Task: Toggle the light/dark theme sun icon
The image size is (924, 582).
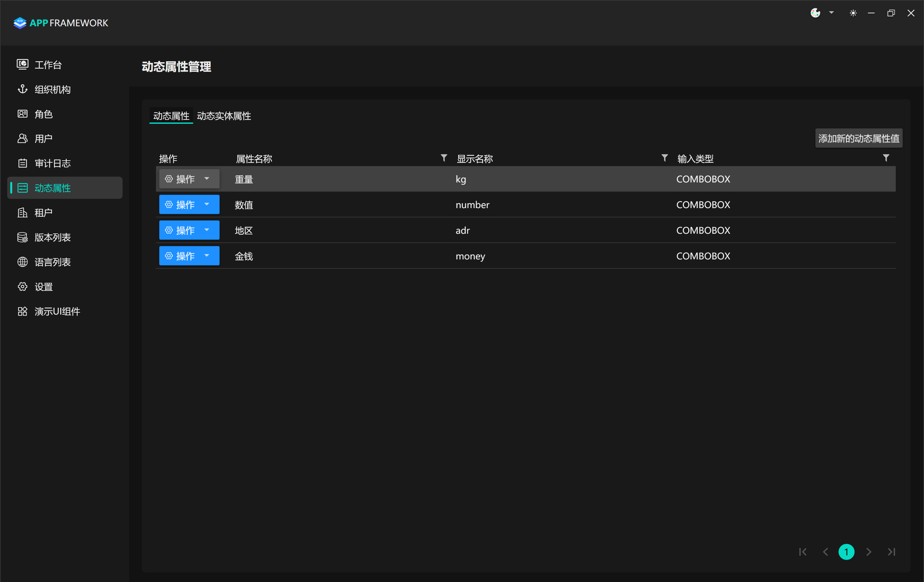Action: click(x=853, y=13)
